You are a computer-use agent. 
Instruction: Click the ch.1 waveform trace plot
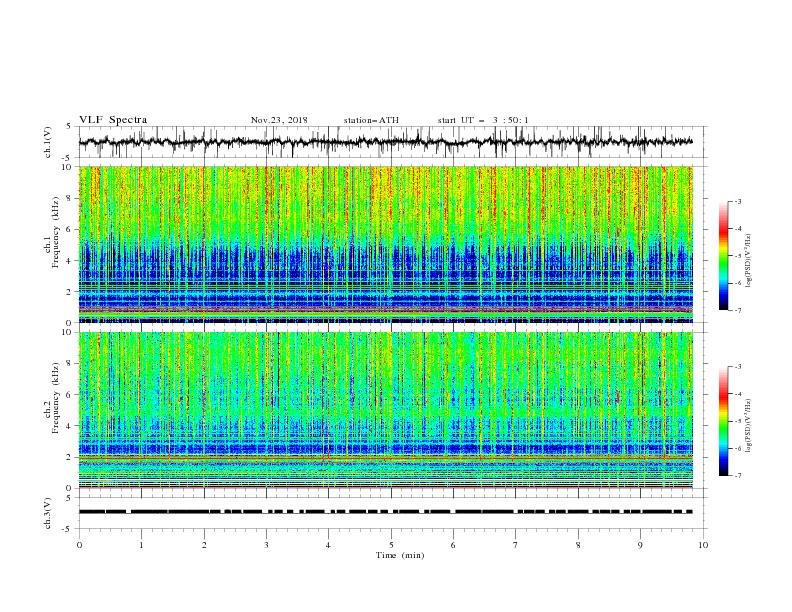tap(386, 142)
